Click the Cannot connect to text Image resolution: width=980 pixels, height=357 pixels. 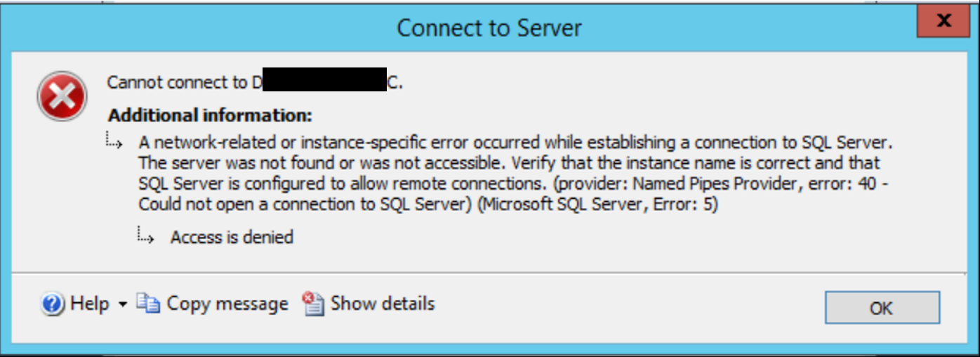[x=179, y=82]
